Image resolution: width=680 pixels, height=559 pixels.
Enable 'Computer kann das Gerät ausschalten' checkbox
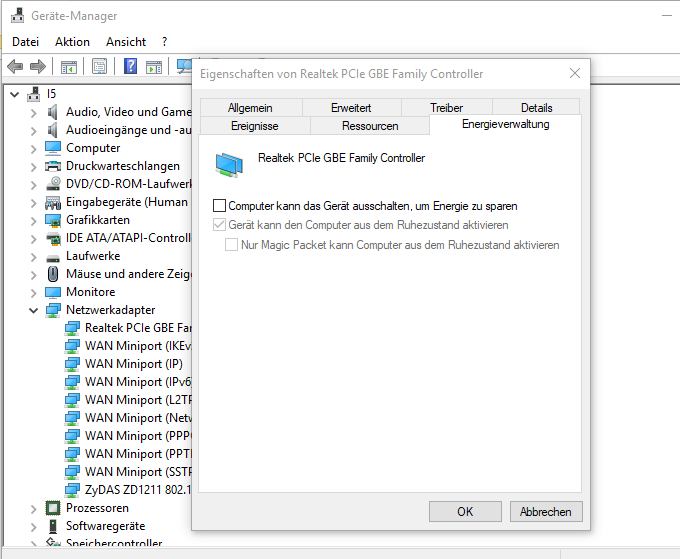219,206
